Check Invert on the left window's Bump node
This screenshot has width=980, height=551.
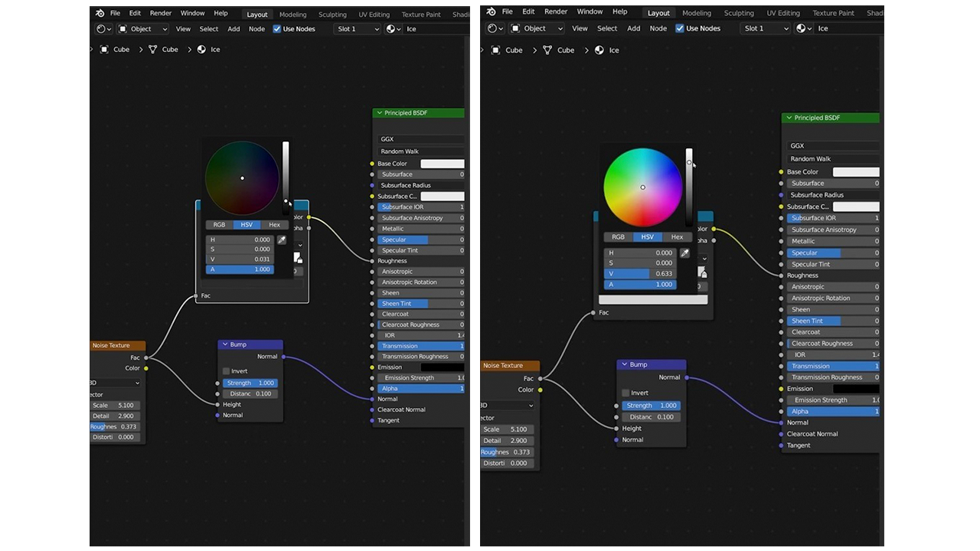[x=227, y=371]
